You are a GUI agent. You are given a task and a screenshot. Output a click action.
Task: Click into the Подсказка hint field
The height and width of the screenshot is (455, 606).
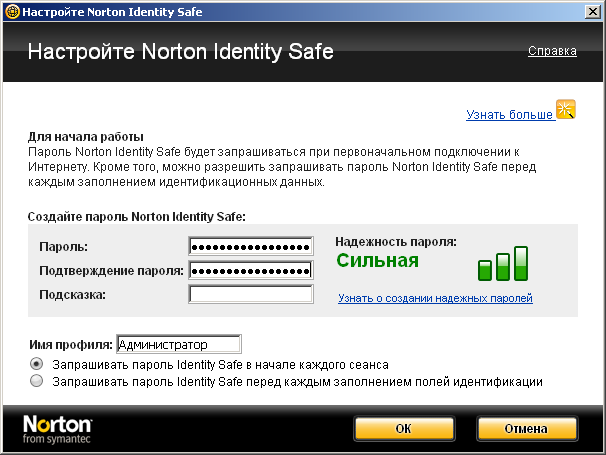251,294
